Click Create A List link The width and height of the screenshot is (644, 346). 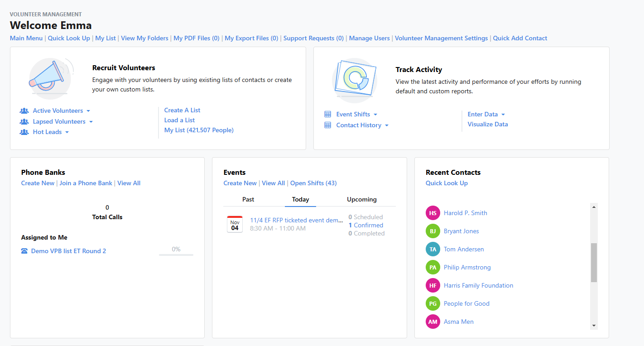(182, 110)
